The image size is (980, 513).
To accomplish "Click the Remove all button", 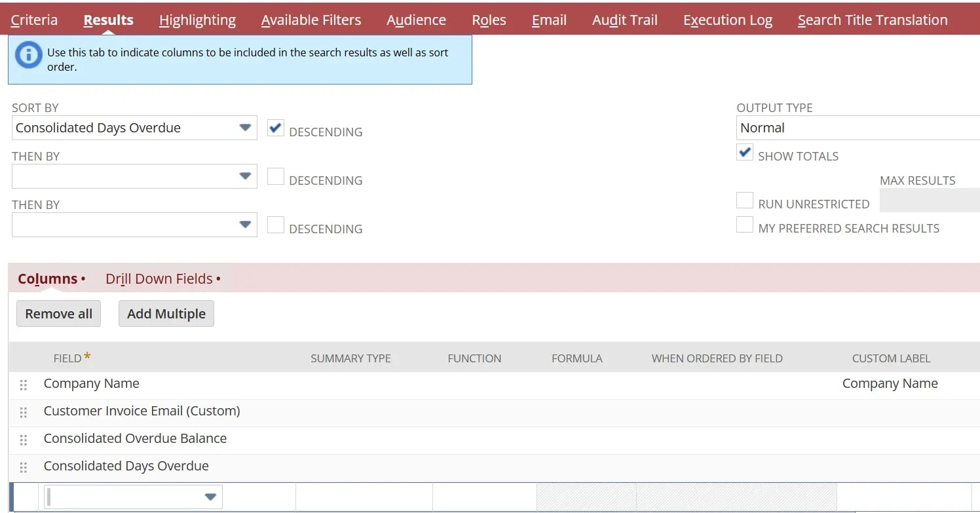I will coord(58,314).
